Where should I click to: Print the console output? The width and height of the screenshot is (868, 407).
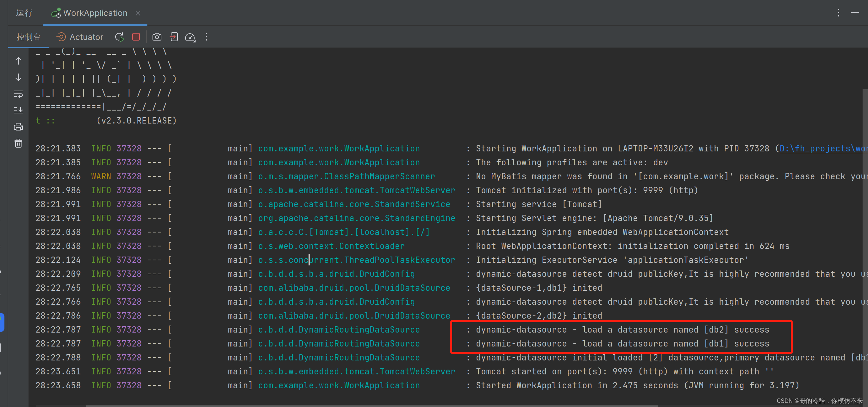click(18, 126)
